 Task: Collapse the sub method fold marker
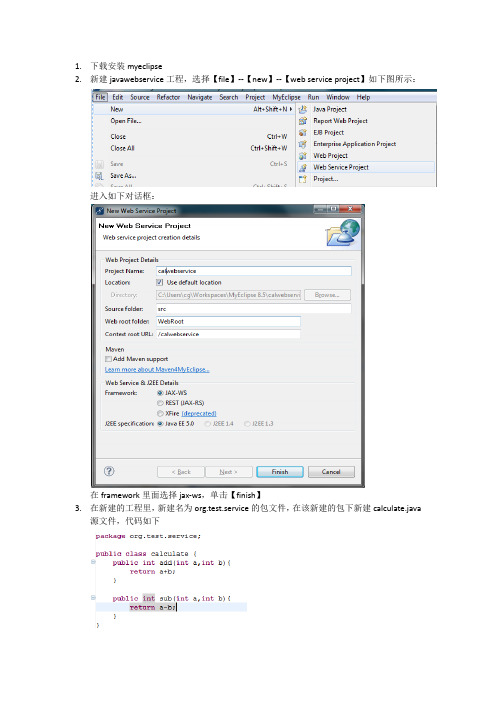93,597
